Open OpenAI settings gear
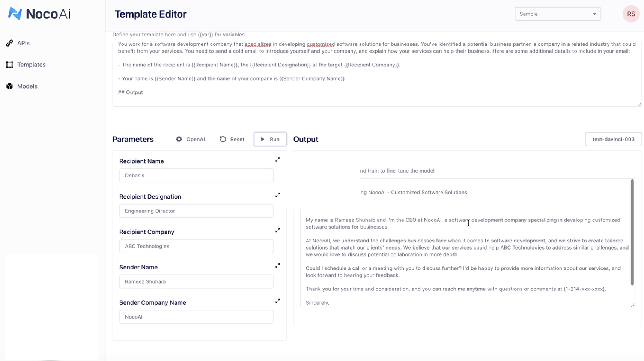 click(x=179, y=139)
